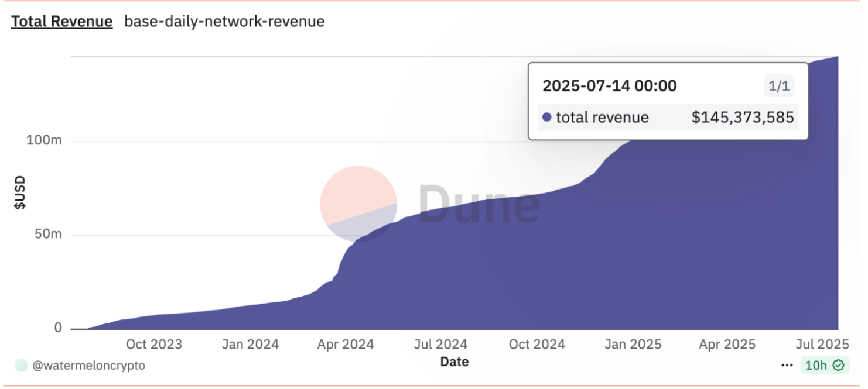Screen dimensions: 868x389
Task: Click the $145,373,585 revenue value
Action: pyautogui.click(x=743, y=118)
